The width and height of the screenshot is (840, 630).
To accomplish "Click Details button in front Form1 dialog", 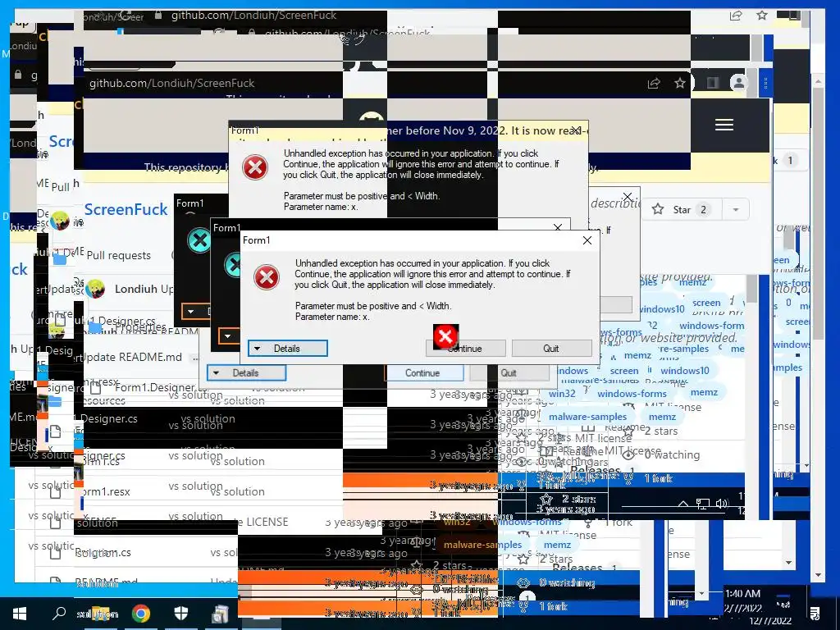I will pyautogui.click(x=287, y=348).
